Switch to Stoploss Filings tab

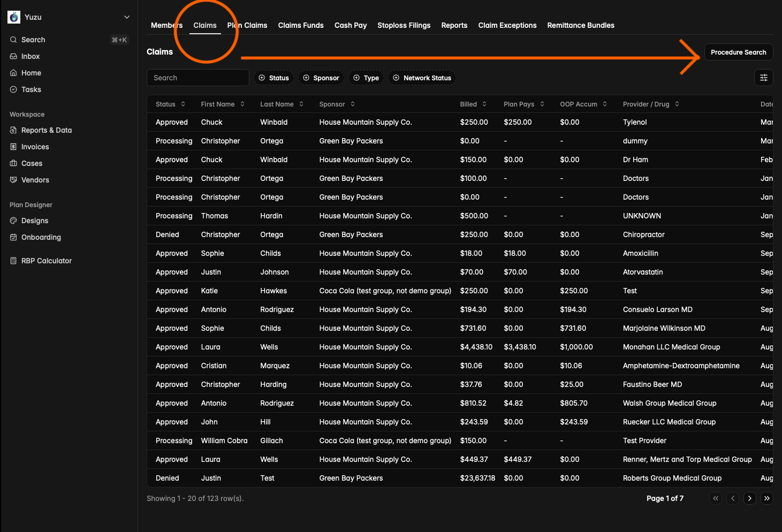404,25
